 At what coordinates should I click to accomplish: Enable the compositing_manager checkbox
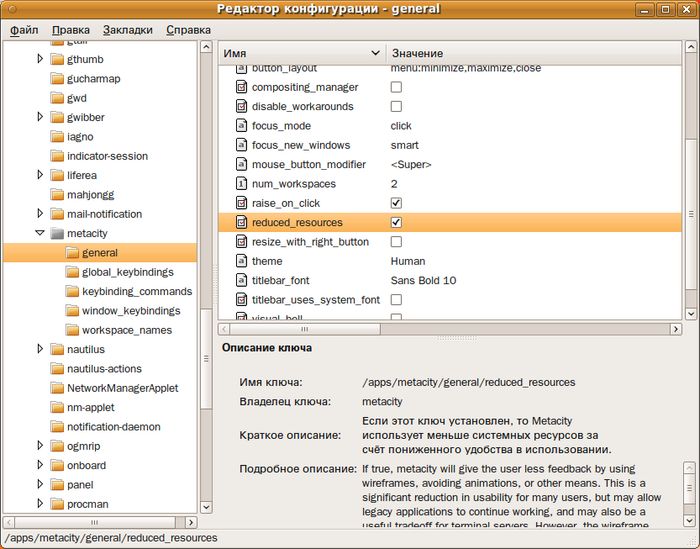[x=396, y=87]
